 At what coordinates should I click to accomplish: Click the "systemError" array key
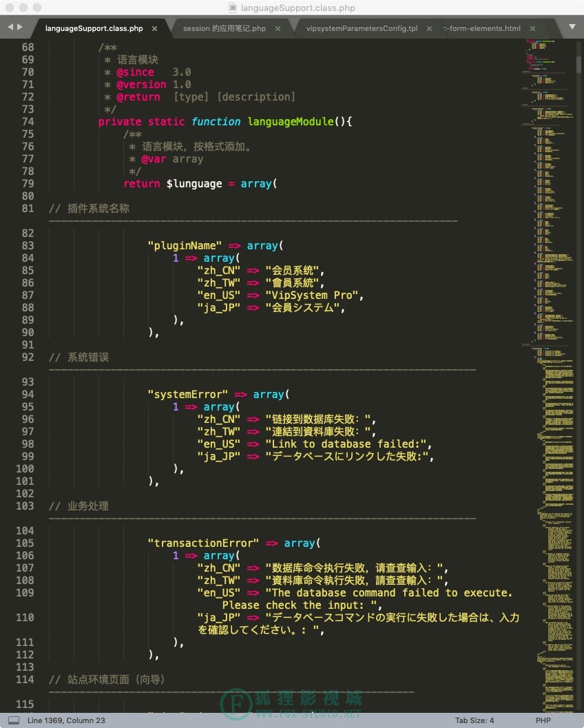coord(187,395)
